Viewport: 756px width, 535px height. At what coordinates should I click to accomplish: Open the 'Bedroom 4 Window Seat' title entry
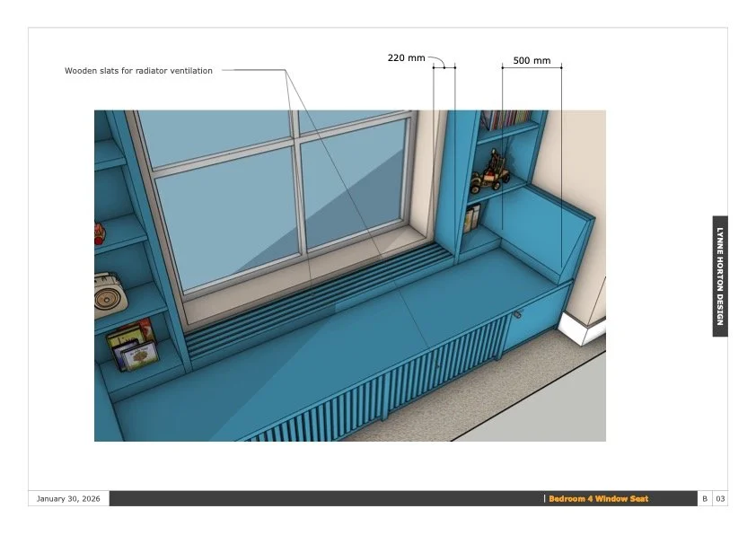(598, 497)
